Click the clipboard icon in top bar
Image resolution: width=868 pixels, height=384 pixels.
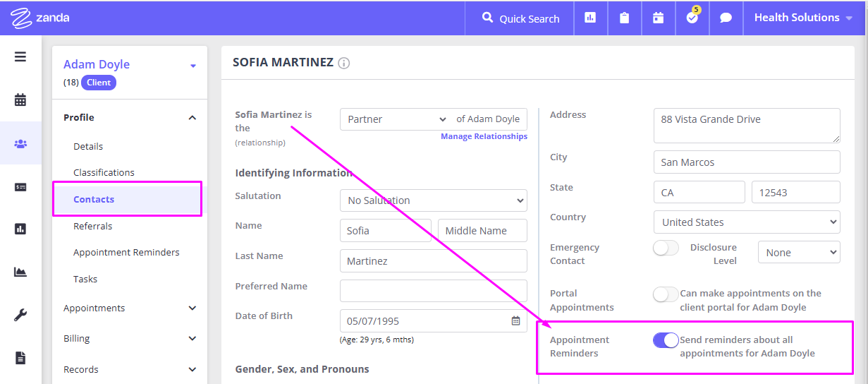[x=624, y=18]
